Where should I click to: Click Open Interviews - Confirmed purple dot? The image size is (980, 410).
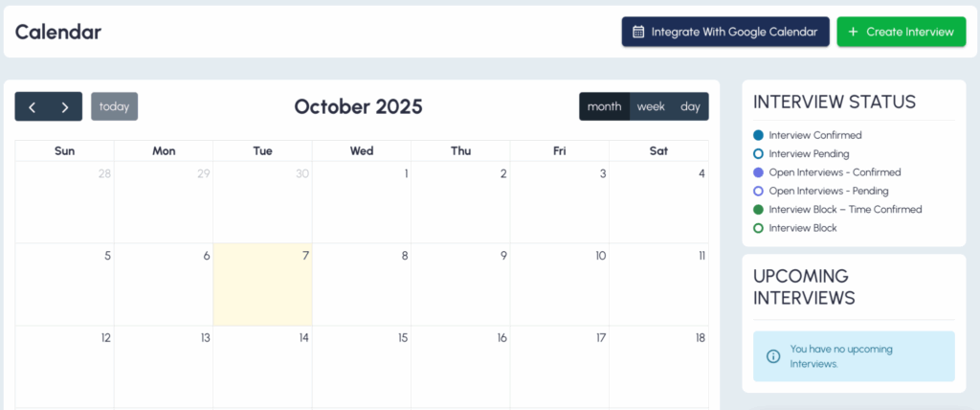tap(759, 172)
